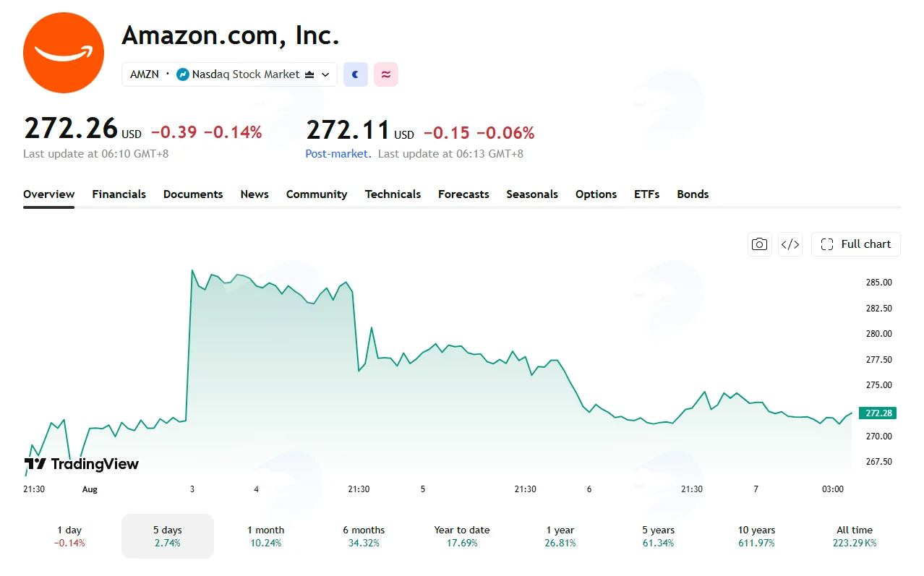The width and height of the screenshot is (924, 576).
Task: Open the embed code icon
Action: (790, 244)
